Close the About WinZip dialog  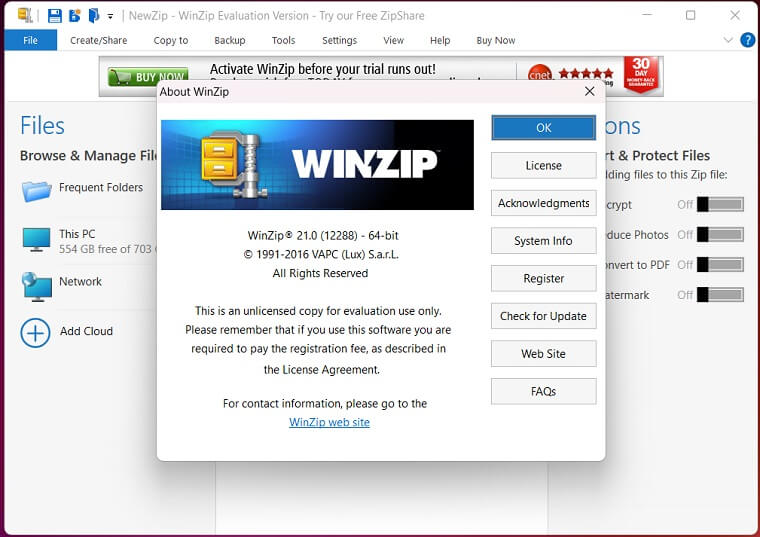coord(589,92)
